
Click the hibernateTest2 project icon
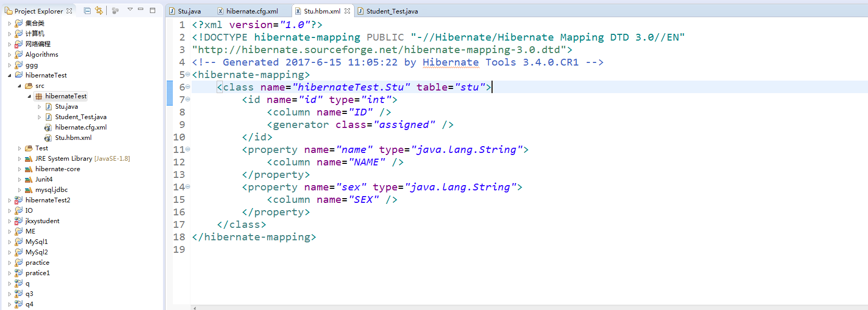(x=19, y=200)
